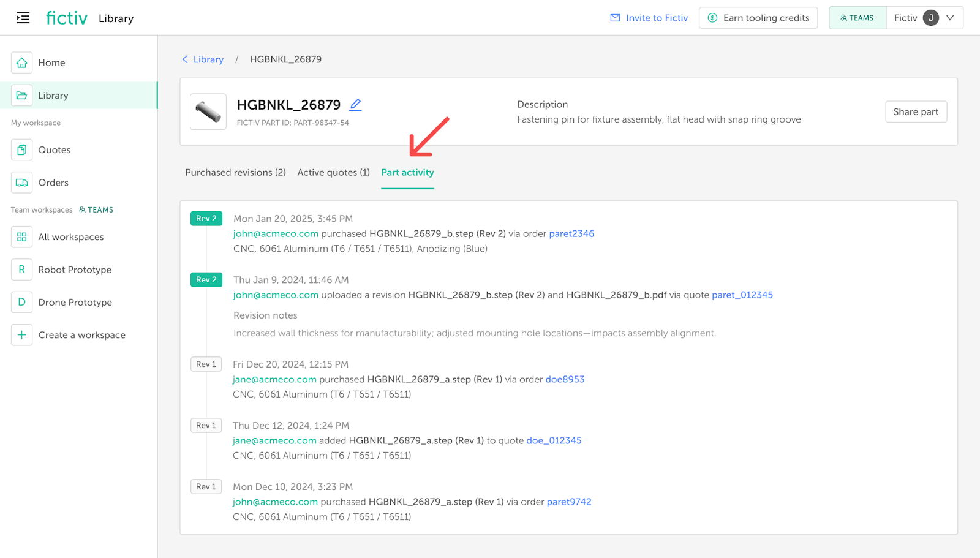Select the Part activity tab
Image resolution: width=980 pixels, height=558 pixels.
(407, 173)
